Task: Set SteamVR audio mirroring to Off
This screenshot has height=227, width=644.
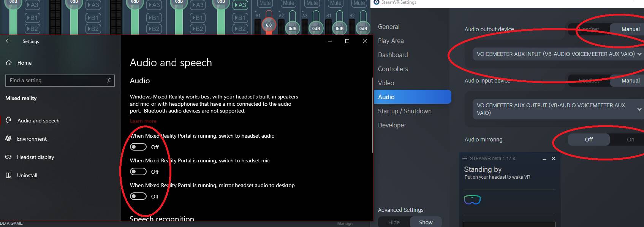Action: pos(589,140)
